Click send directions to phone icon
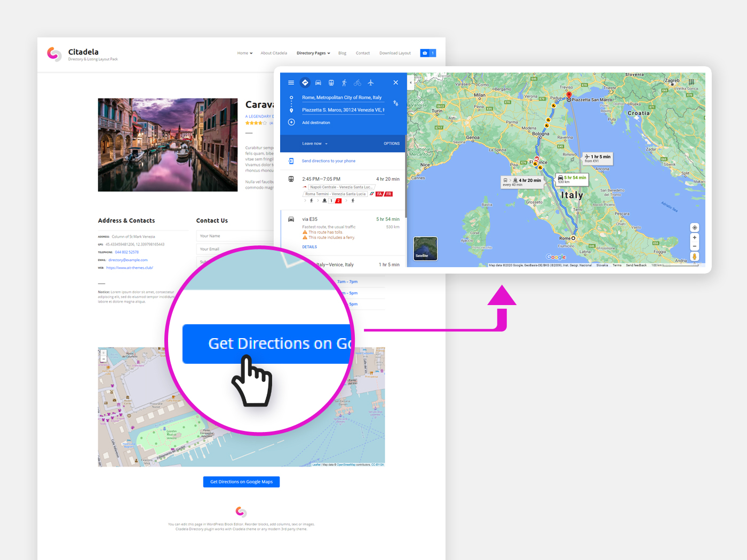747x560 pixels. point(291,161)
